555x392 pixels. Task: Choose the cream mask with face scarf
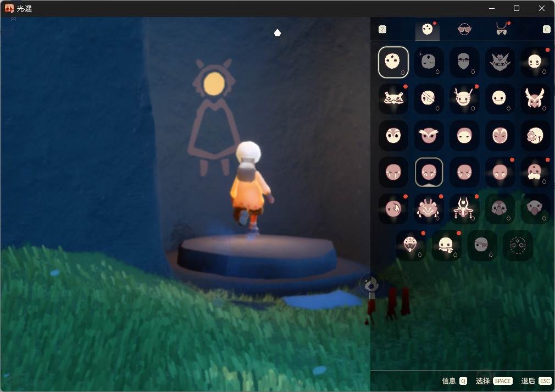pyautogui.click(x=446, y=245)
